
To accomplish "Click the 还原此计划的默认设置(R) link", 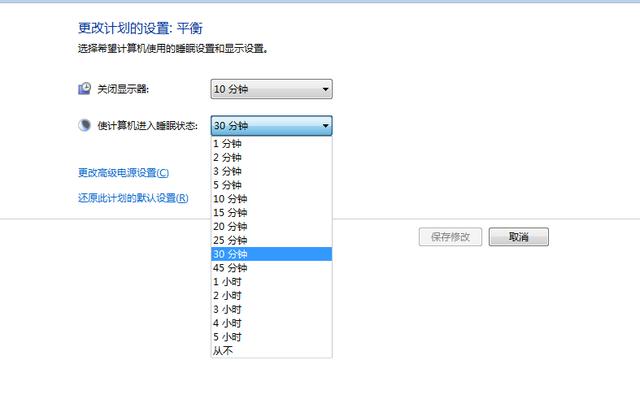I will coord(133,198).
